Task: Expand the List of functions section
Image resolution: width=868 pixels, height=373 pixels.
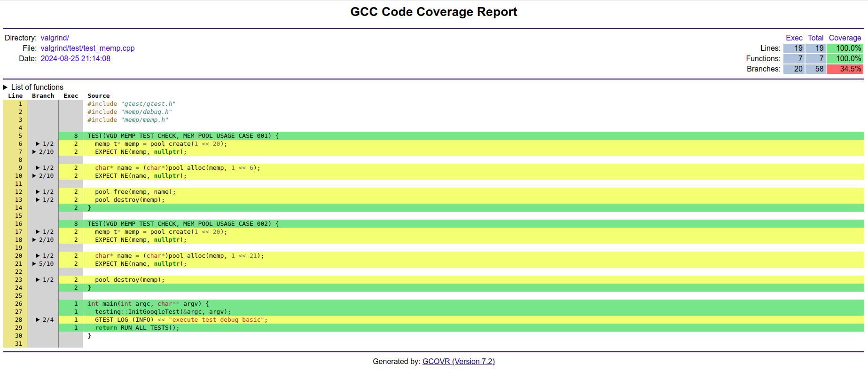Action: pyautogui.click(x=33, y=87)
